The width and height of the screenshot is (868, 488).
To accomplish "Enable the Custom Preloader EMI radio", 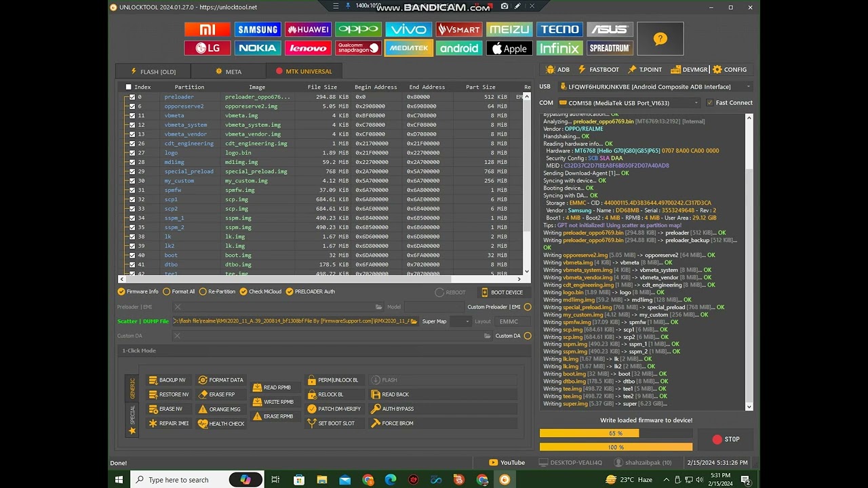I will point(528,307).
